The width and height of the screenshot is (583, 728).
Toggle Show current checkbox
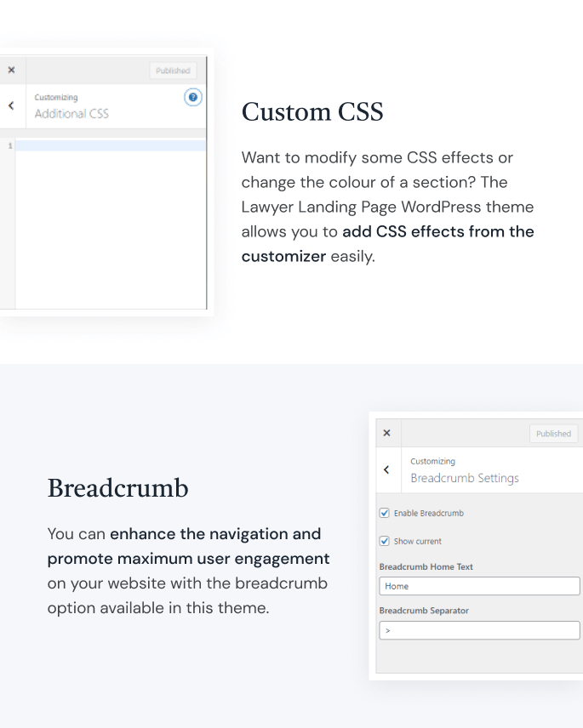[x=384, y=541]
